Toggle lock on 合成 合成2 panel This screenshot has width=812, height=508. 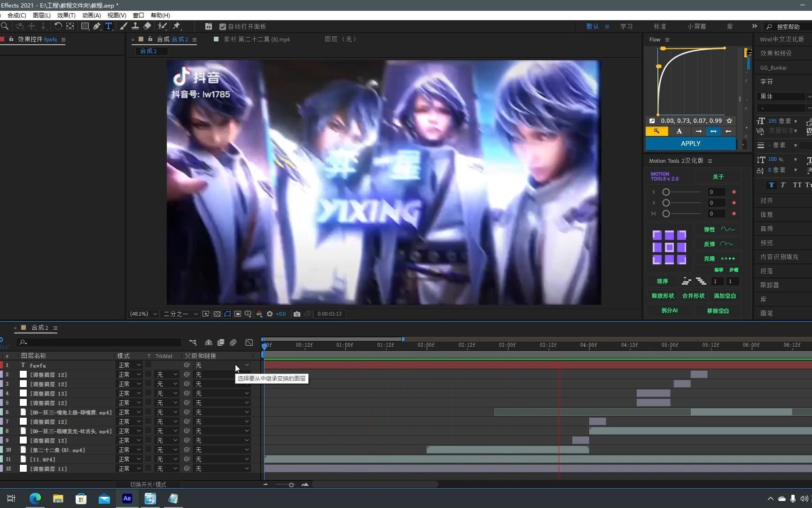pyautogui.click(x=150, y=39)
